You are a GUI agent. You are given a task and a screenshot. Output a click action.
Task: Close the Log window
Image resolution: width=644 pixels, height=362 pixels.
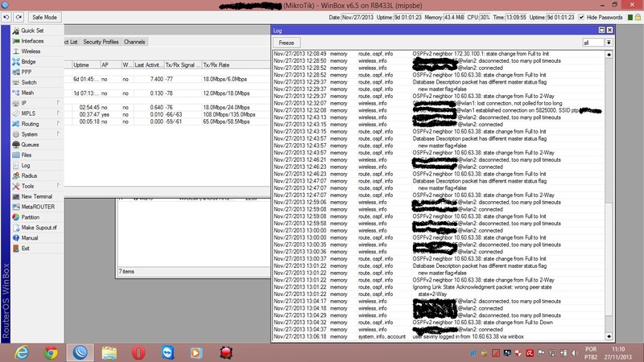pos(610,30)
